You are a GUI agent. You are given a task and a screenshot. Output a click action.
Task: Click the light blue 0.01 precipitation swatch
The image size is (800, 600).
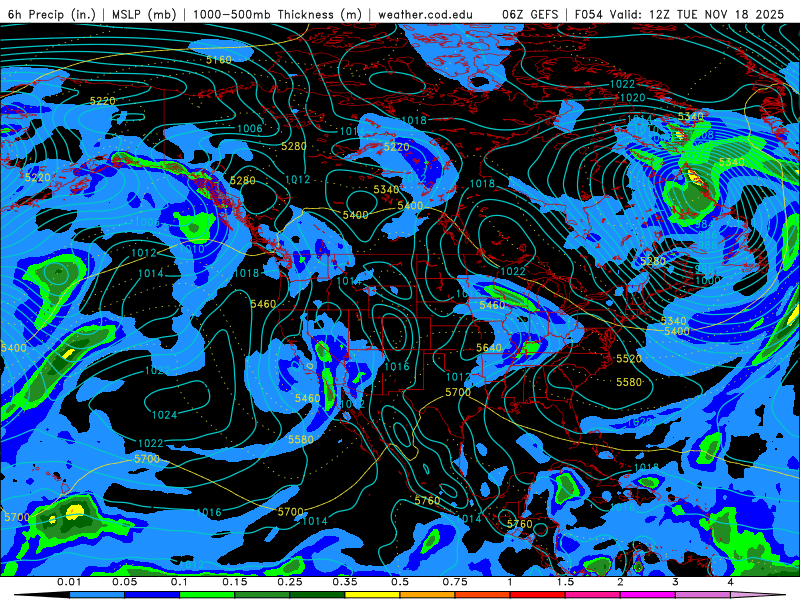[96, 595]
